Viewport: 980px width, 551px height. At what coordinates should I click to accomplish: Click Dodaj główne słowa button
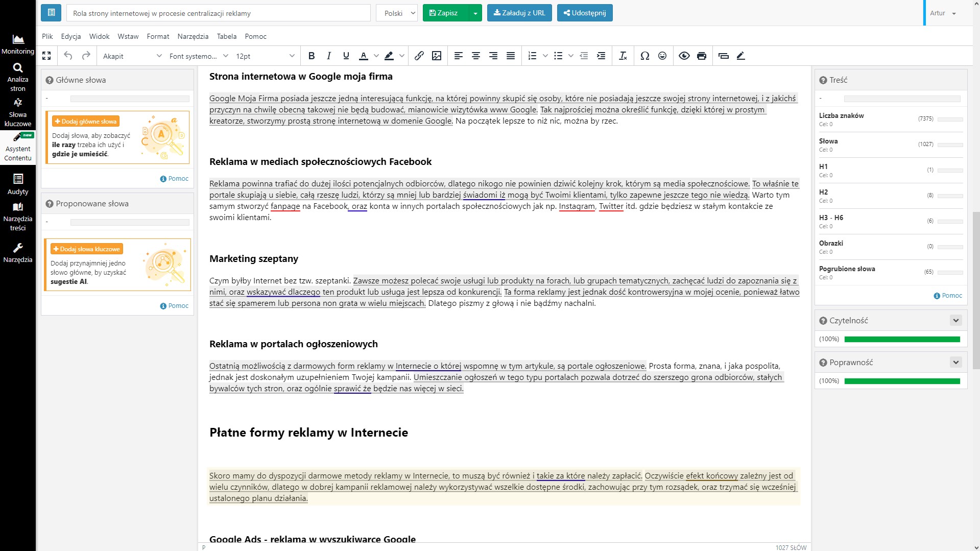[86, 122]
